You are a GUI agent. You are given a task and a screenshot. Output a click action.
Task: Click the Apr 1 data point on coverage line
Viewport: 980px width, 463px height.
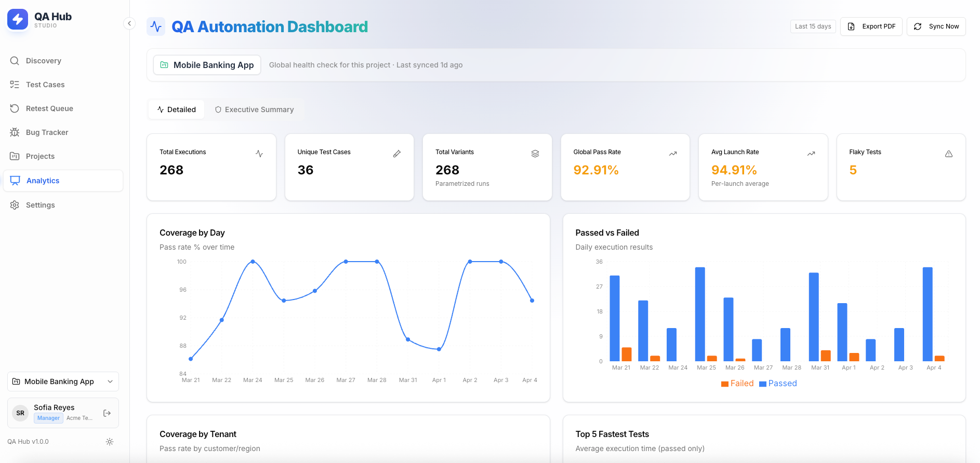(439, 349)
